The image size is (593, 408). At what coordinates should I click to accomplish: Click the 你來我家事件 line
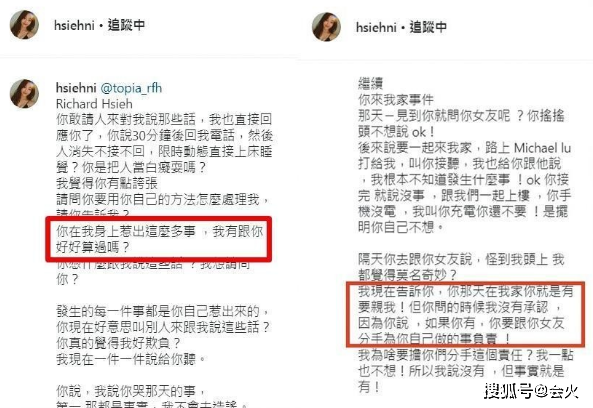point(396,100)
